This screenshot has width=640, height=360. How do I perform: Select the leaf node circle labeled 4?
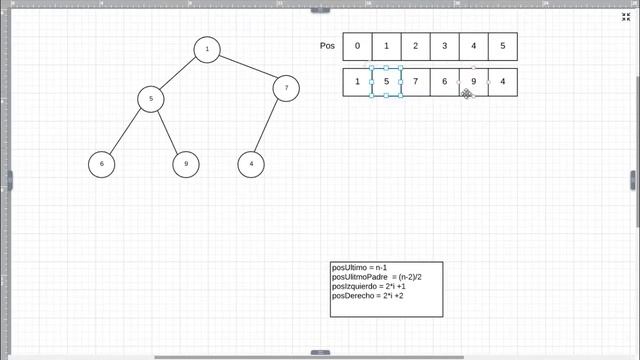[251, 164]
